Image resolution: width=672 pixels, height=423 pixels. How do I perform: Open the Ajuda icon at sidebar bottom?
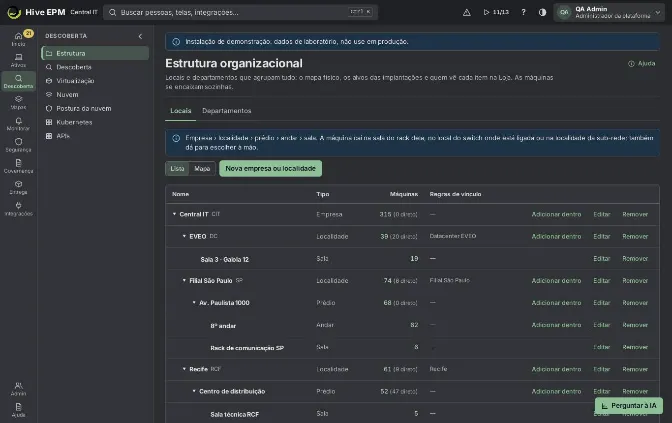click(x=18, y=410)
